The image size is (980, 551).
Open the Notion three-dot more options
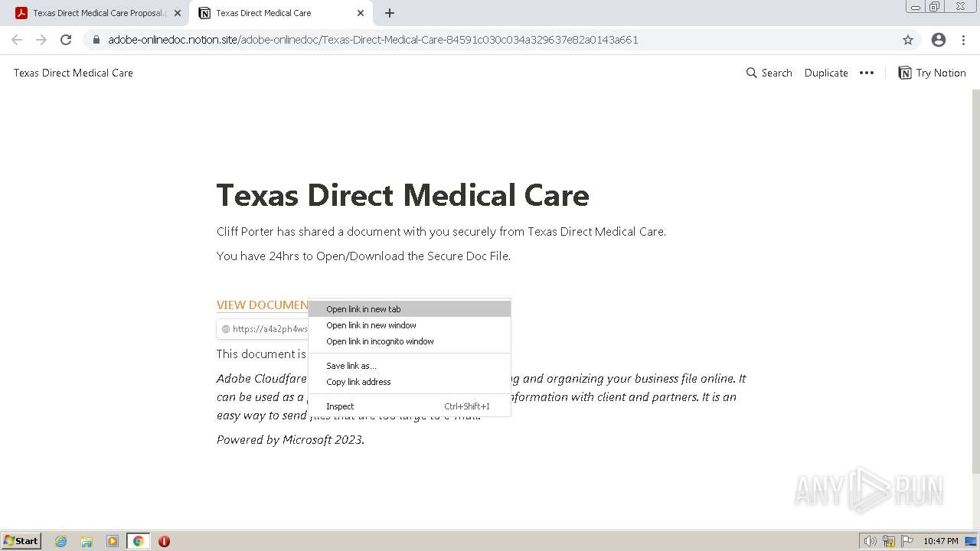click(x=867, y=73)
